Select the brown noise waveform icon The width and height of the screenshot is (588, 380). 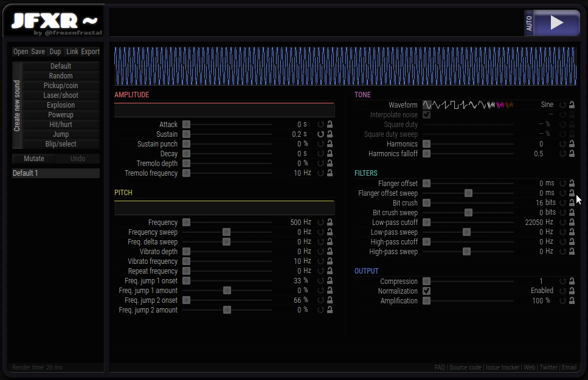(510, 105)
